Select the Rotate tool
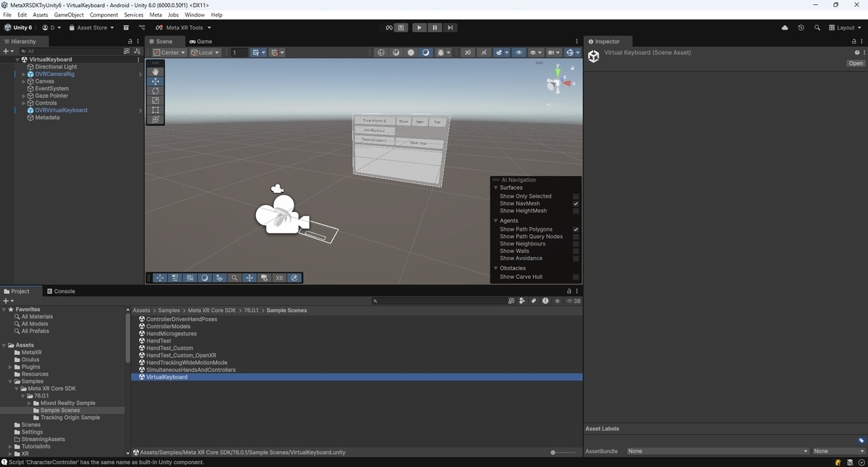Screen dimensions: 868x467 156,91
